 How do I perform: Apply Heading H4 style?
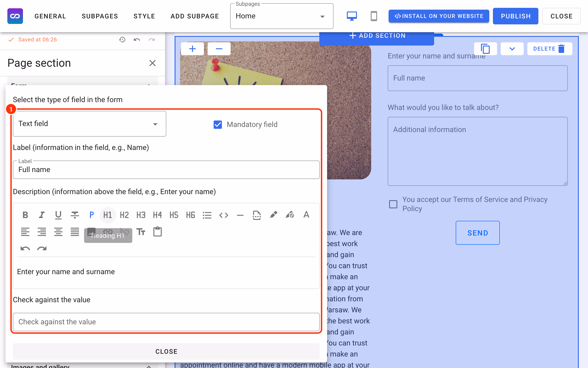tap(157, 215)
